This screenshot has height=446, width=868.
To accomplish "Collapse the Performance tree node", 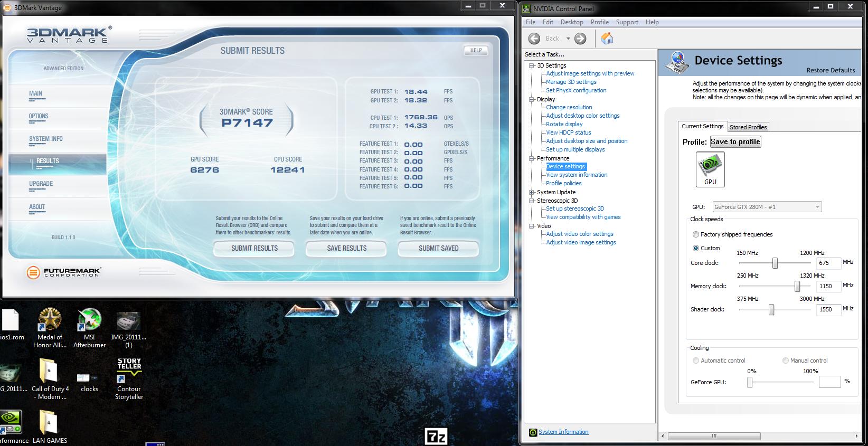I will click(532, 158).
